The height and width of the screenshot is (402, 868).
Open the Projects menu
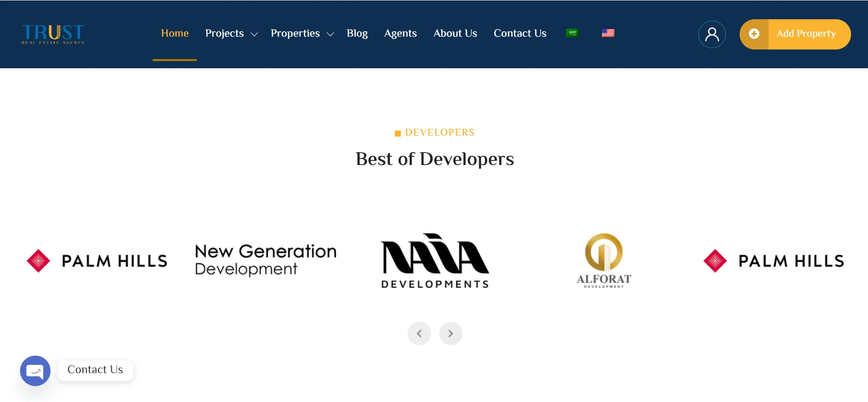tap(224, 33)
